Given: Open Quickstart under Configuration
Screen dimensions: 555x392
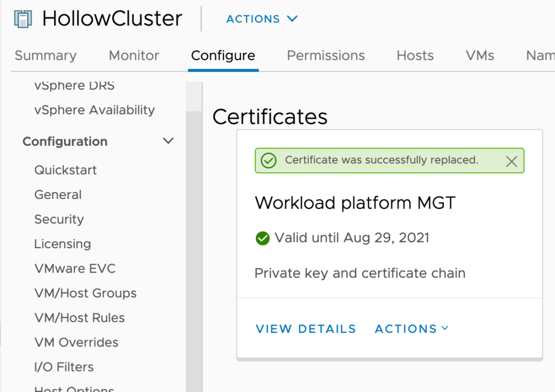Looking at the screenshot, I should tap(66, 170).
